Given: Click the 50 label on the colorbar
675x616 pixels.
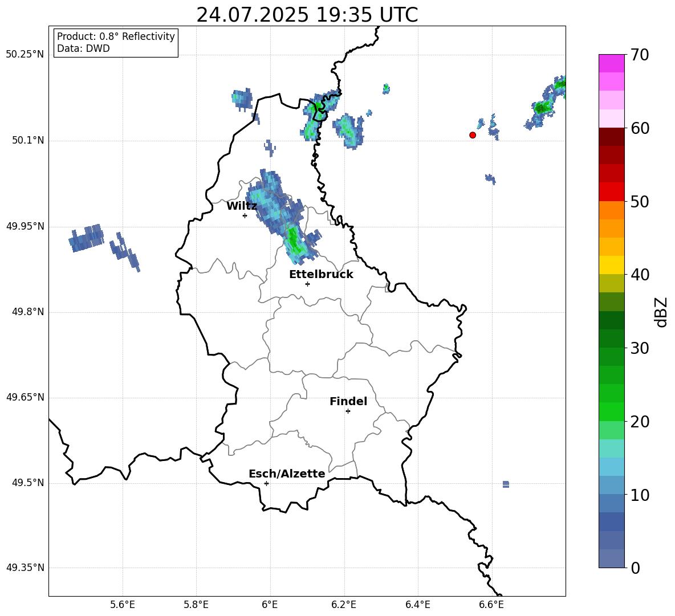Looking at the screenshot, I should [x=640, y=202].
